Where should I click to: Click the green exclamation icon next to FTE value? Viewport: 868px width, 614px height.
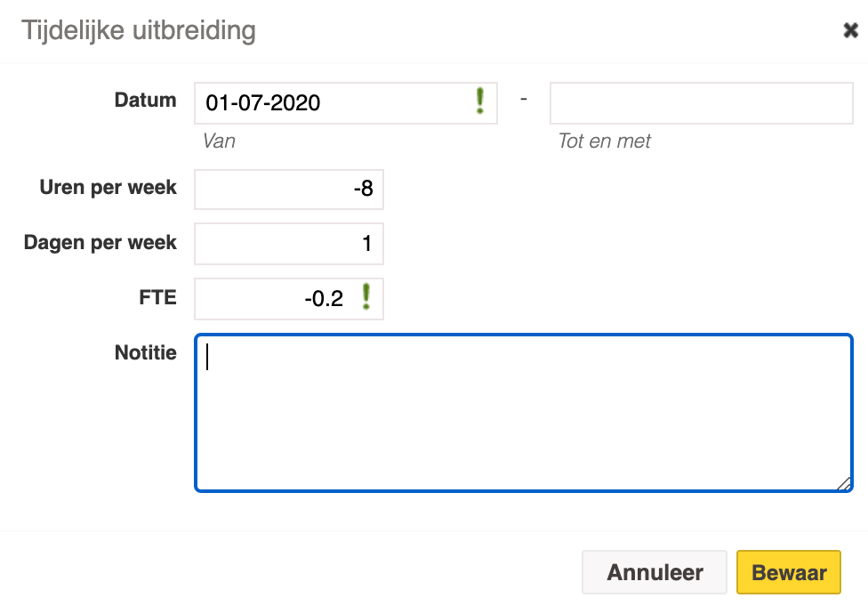point(366,296)
